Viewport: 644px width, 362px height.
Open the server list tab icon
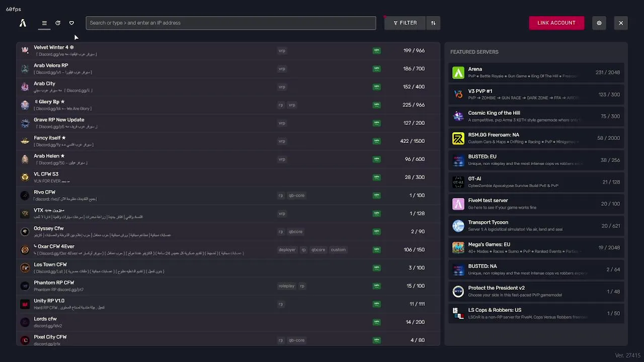(x=44, y=23)
